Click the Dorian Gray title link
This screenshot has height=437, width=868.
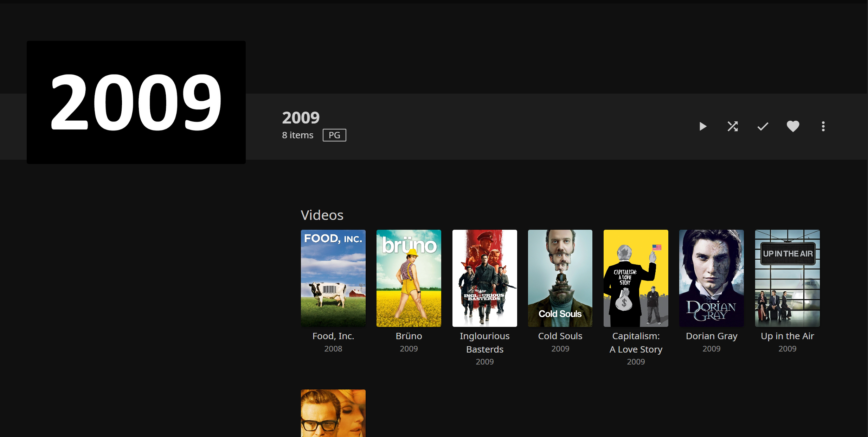[711, 336]
